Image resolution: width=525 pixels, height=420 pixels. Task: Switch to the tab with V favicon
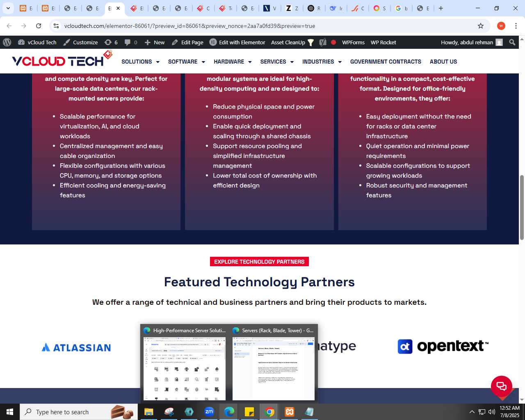270,8
